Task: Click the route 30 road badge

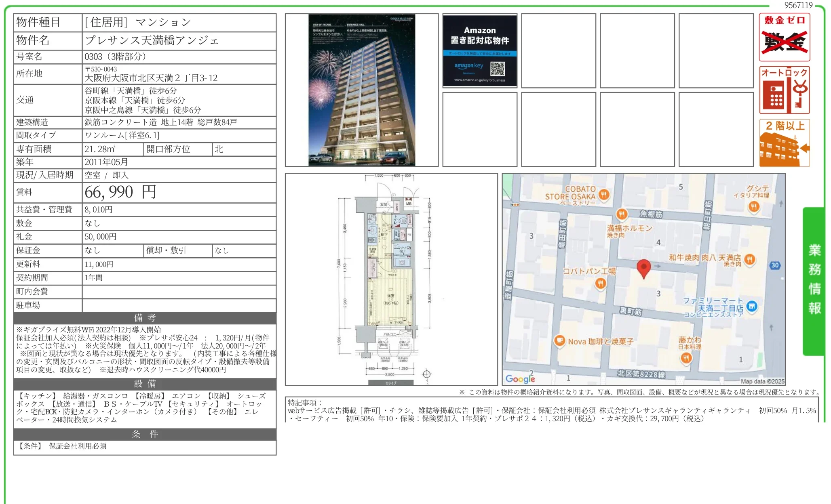Action: [x=775, y=265]
